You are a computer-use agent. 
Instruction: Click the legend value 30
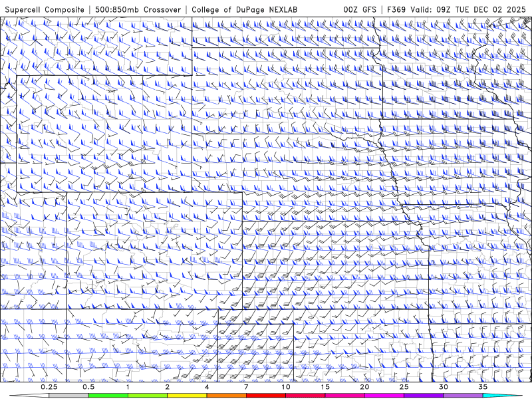click(443, 387)
